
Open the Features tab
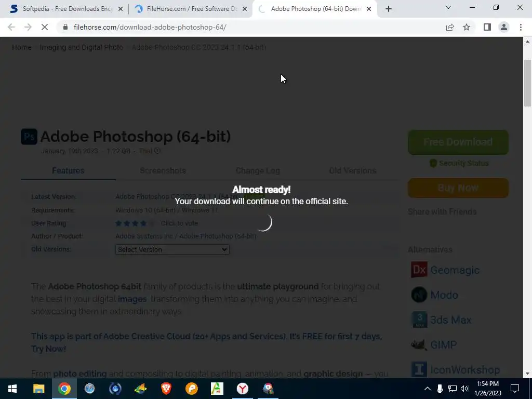point(68,170)
